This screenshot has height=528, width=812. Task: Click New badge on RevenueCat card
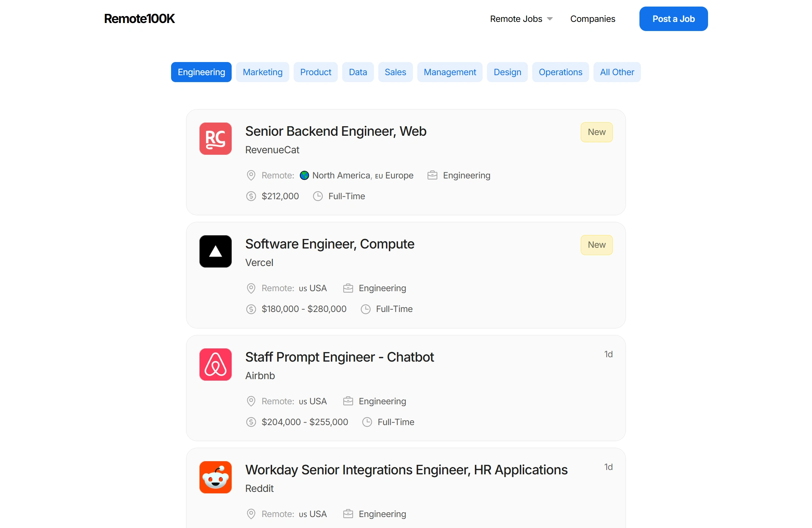596,132
